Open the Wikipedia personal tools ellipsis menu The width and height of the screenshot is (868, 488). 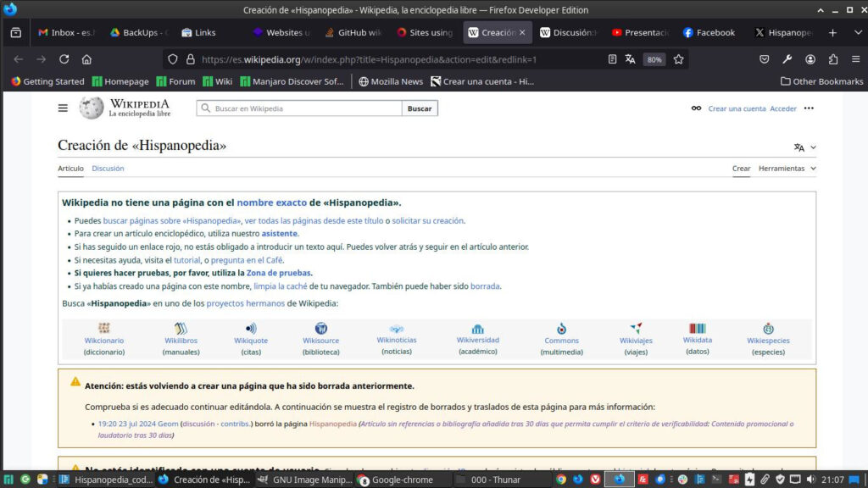coord(809,108)
